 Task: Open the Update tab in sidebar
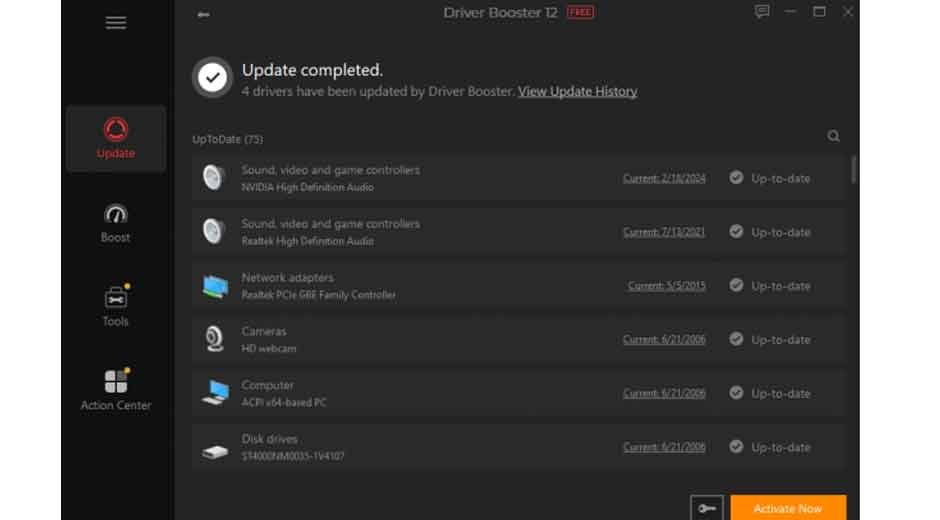coord(116,139)
